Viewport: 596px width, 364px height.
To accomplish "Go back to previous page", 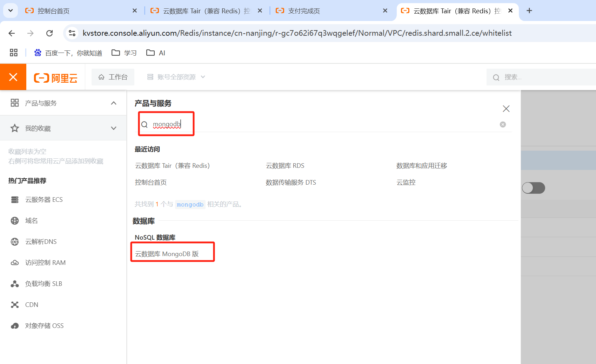I will (12, 33).
